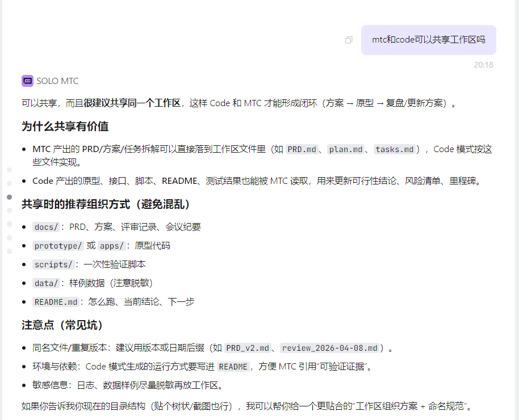519x420 pixels.
Task: Click the apps/ code chip
Action: click(112, 246)
